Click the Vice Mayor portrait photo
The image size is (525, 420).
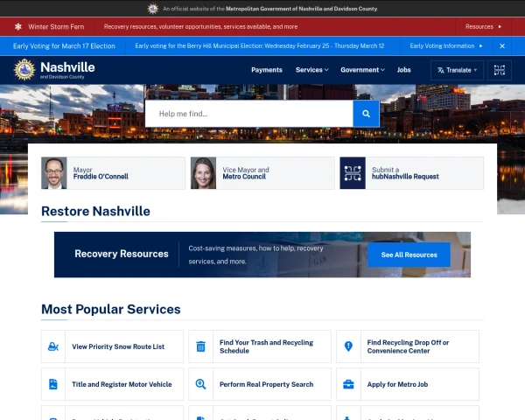203,173
